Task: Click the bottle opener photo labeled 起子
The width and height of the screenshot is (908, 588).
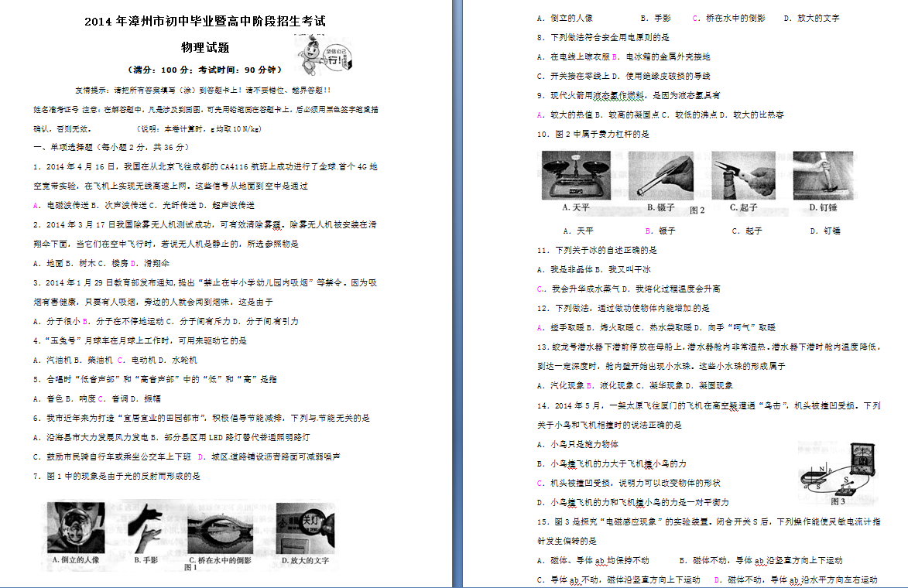Action: (x=743, y=176)
